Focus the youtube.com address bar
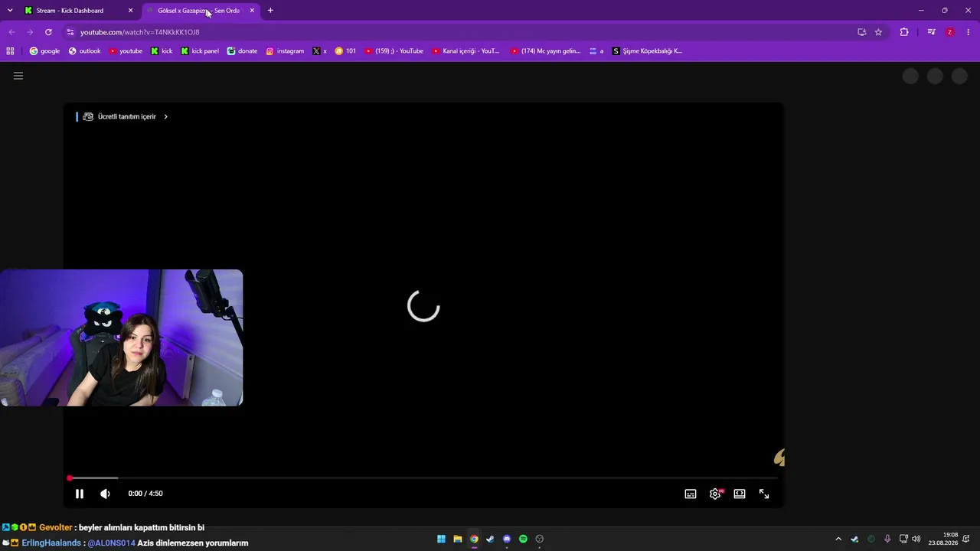 pos(459,32)
